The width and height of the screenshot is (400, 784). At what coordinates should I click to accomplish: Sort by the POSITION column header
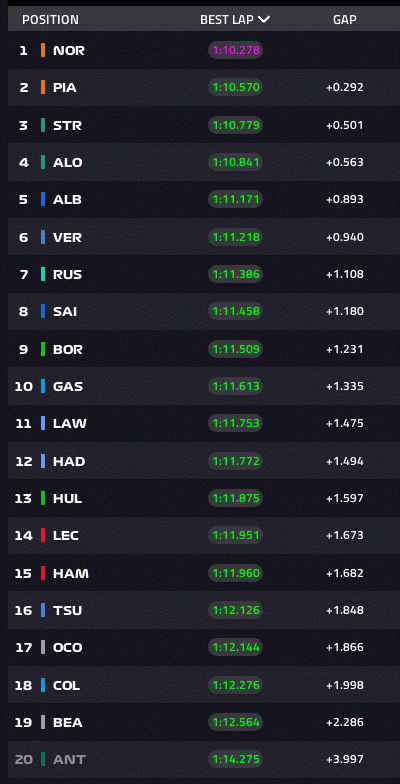click(50, 20)
